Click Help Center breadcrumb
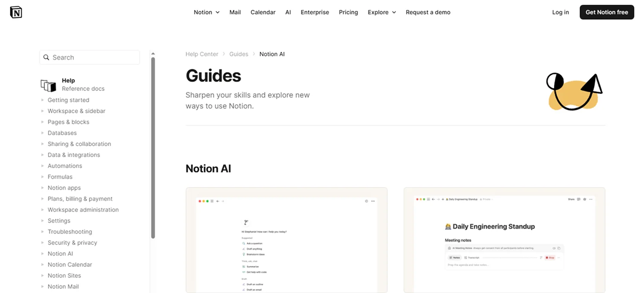 pyautogui.click(x=202, y=54)
